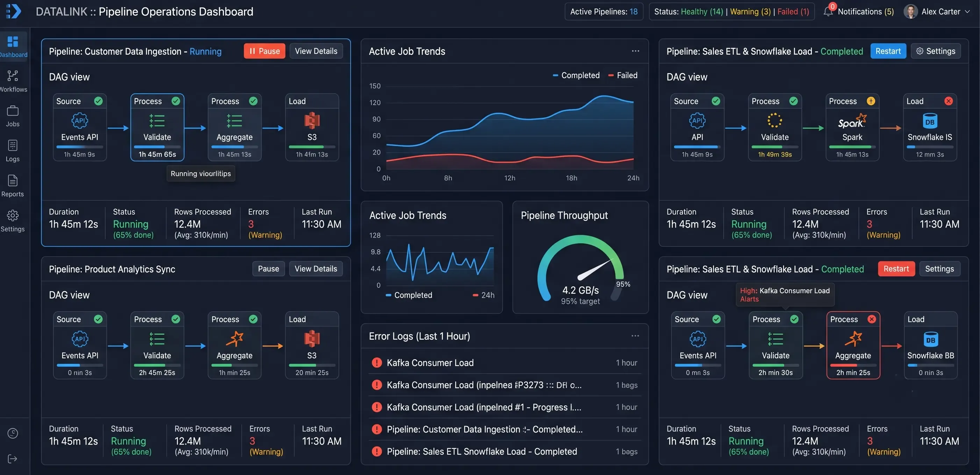Select Events API node showing 0 nin 3s

(x=79, y=345)
